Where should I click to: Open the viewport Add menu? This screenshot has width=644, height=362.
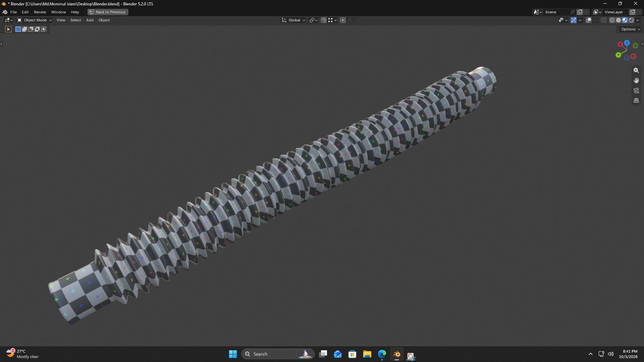[x=90, y=20]
